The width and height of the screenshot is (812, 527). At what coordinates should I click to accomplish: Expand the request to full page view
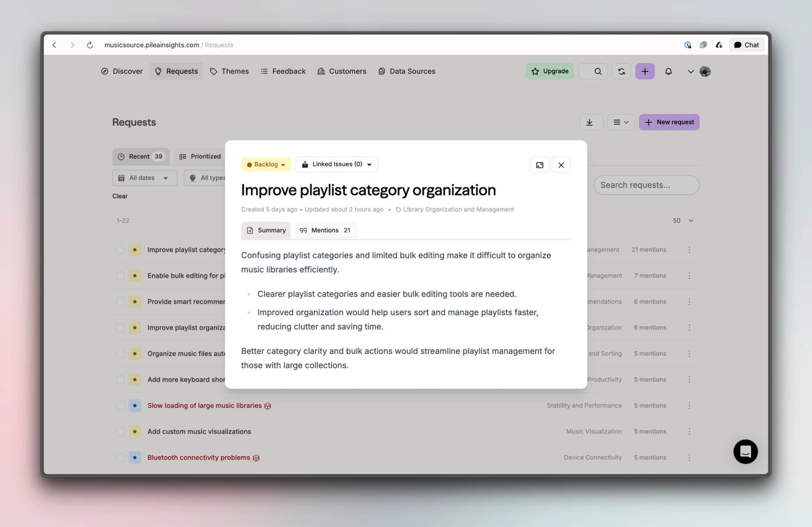(x=540, y=165)
